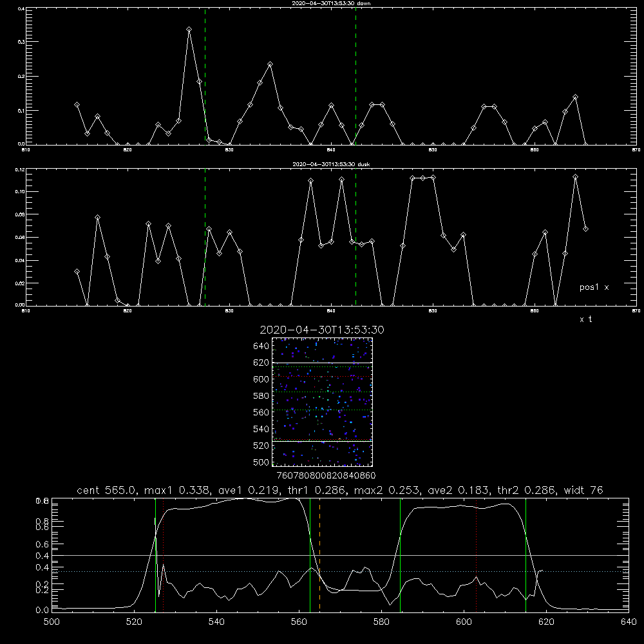Screen dimensions: 644x644
Task: Click the orange dashed center line in bottom plot
Action: coord(319,555)
